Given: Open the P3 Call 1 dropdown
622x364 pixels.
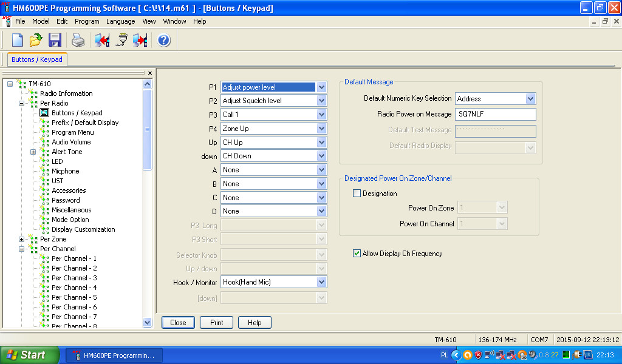Looking at the screenshot, I should coord(322,115).
